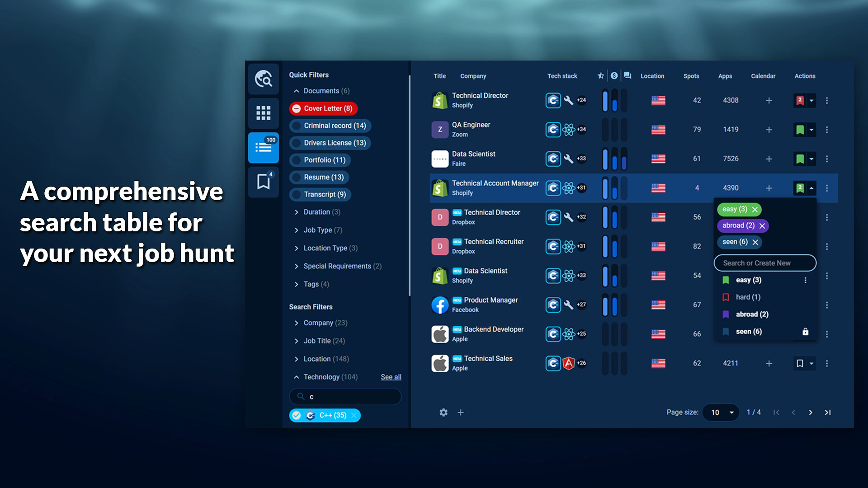
Task: Remove the seen (6) tag chip
Action: tap(755, 242)
